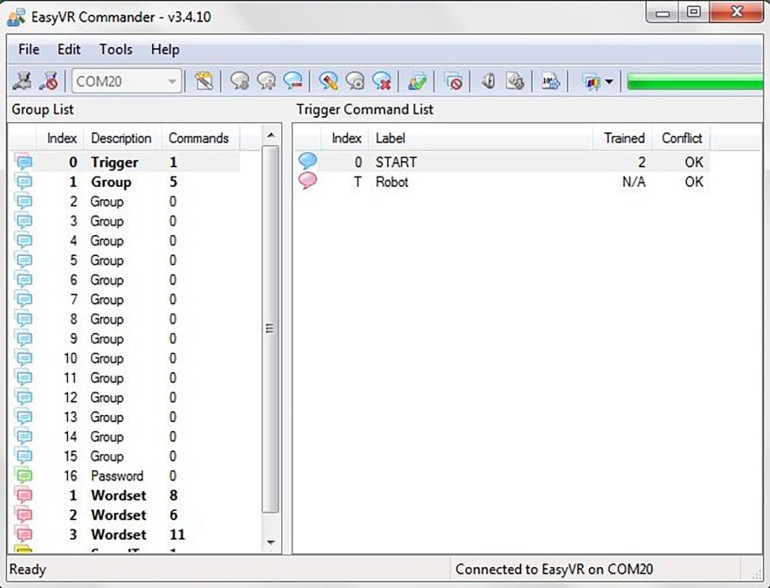Select the Robot command row

coord(503,182)
